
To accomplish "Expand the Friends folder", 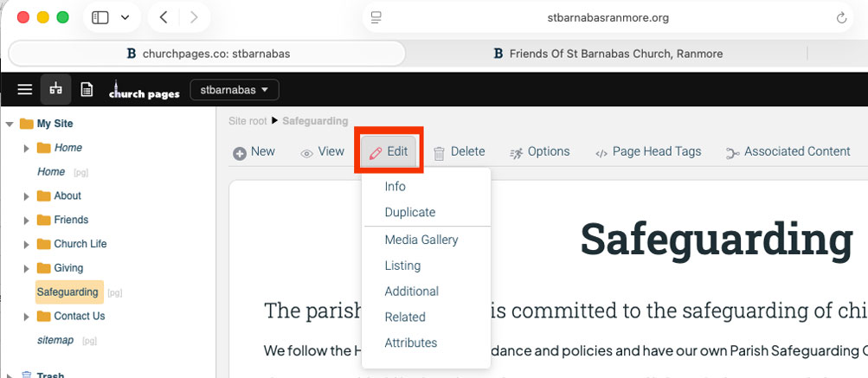I will (x=26, y=221).
